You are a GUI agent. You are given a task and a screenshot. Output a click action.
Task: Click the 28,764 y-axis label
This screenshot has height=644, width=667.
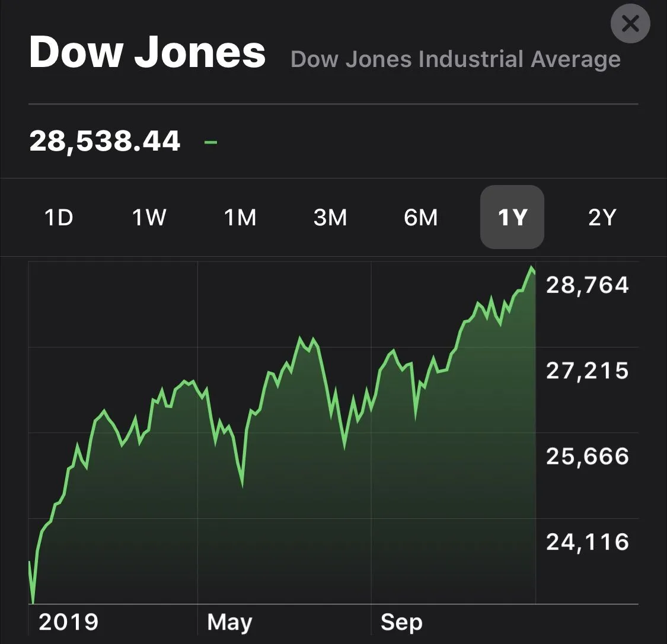[x=587, y=285]
